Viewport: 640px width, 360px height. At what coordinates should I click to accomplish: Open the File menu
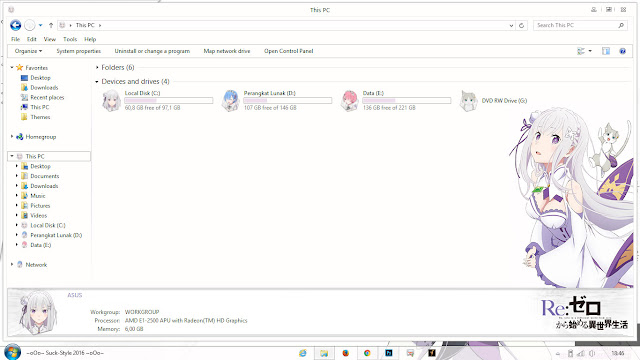point(16,39)
